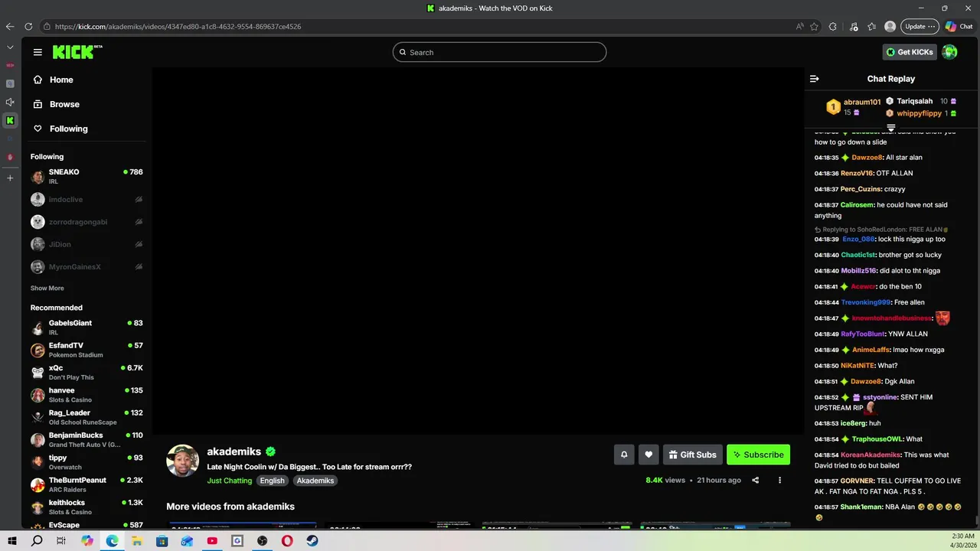Open the browser Extensions puzzle icon

point(833,26)
